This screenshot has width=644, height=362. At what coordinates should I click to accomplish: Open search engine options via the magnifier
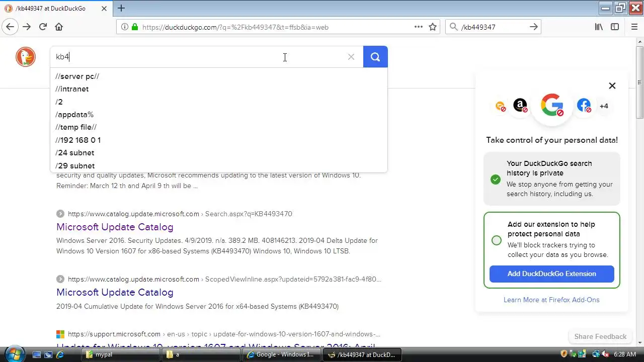pos(453,27)
